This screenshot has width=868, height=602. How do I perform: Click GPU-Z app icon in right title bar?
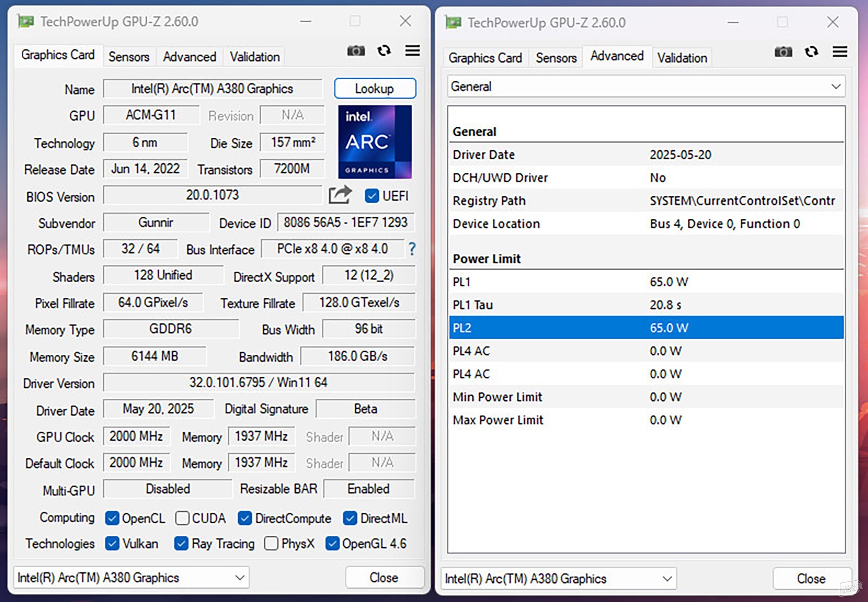click(453, 22)
